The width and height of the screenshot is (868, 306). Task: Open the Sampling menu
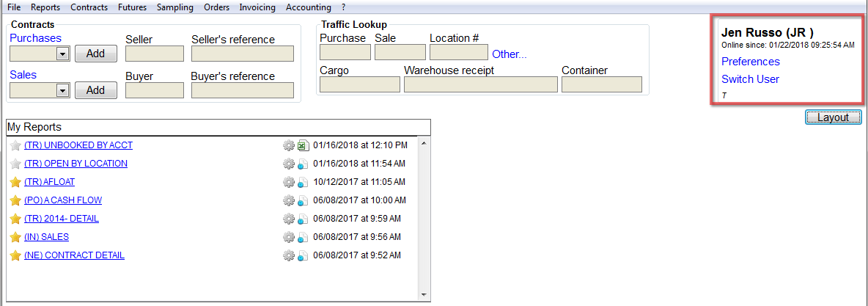coord(175,7)
